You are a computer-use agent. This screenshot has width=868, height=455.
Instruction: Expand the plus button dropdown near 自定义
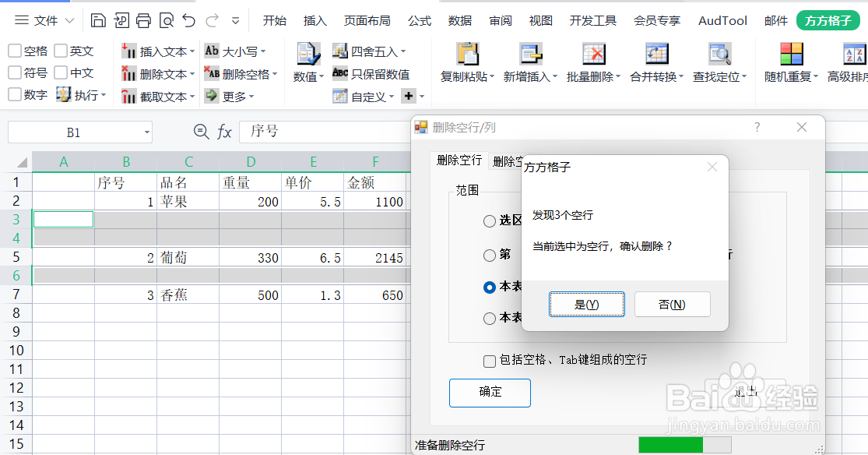422,97
